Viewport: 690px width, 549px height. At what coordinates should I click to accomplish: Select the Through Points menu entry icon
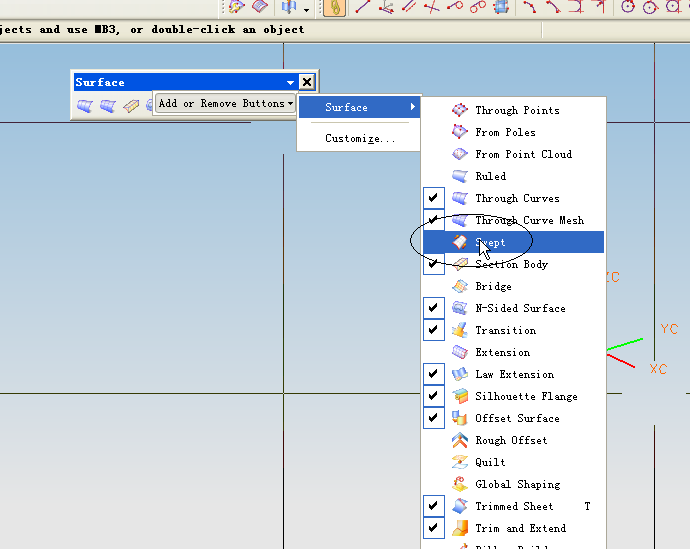tap(459, 110)
